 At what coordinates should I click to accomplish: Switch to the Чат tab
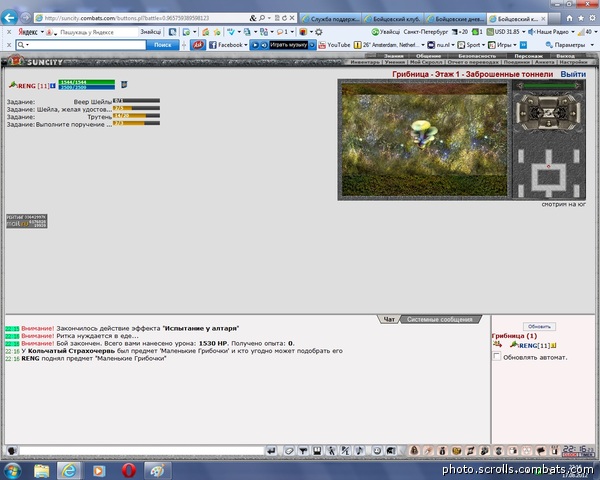[x=389, y=319]
